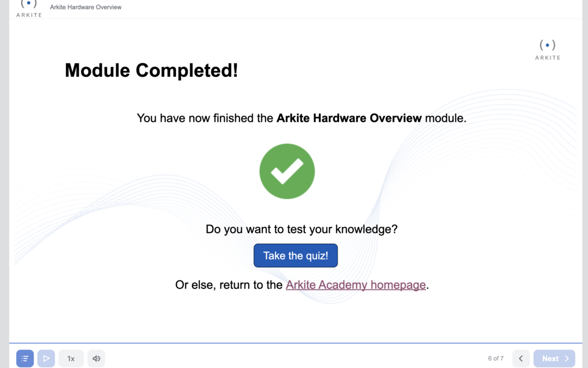Viewport: 588px width, 368px height.
Task: Click the green checkmark graphic
Action: (x=287, y=171)
